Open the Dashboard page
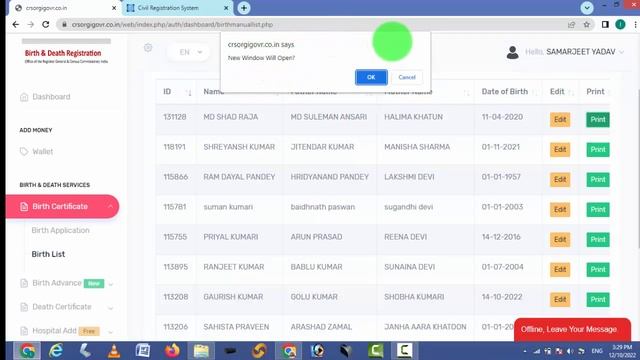 tap(51, 97)
